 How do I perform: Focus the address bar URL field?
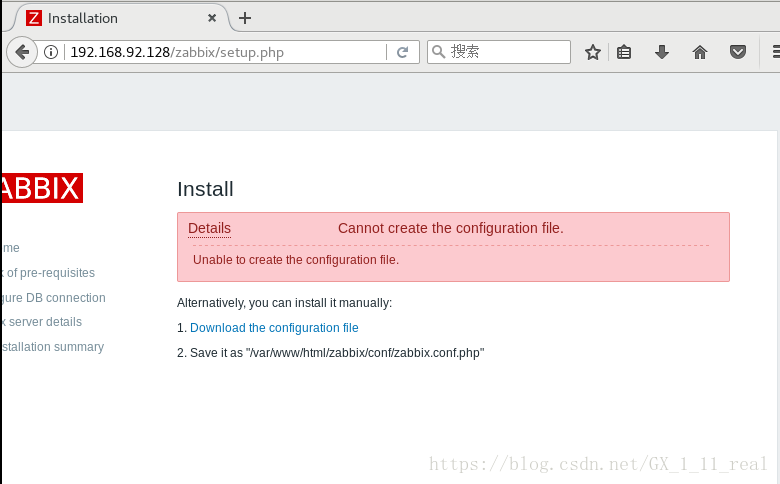pyautogui.click(x=226, y=52)
